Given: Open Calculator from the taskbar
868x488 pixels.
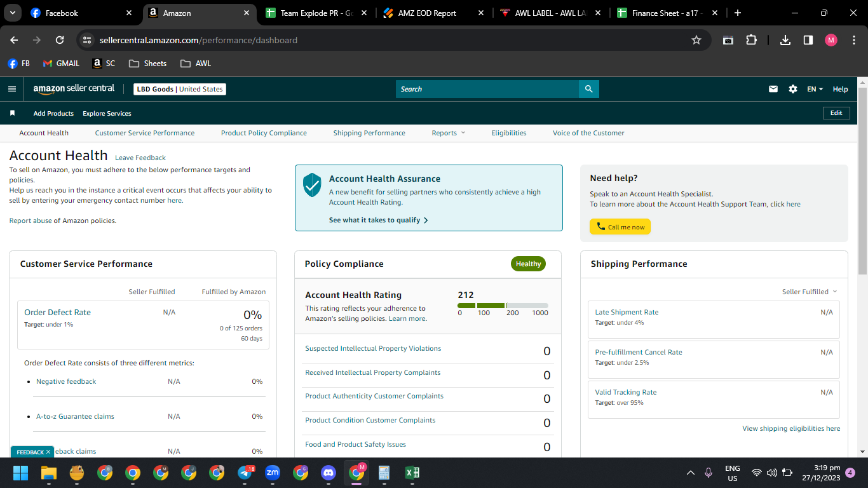Looking at the screenshot, I should pyautogui.click(x=384, y=473).
